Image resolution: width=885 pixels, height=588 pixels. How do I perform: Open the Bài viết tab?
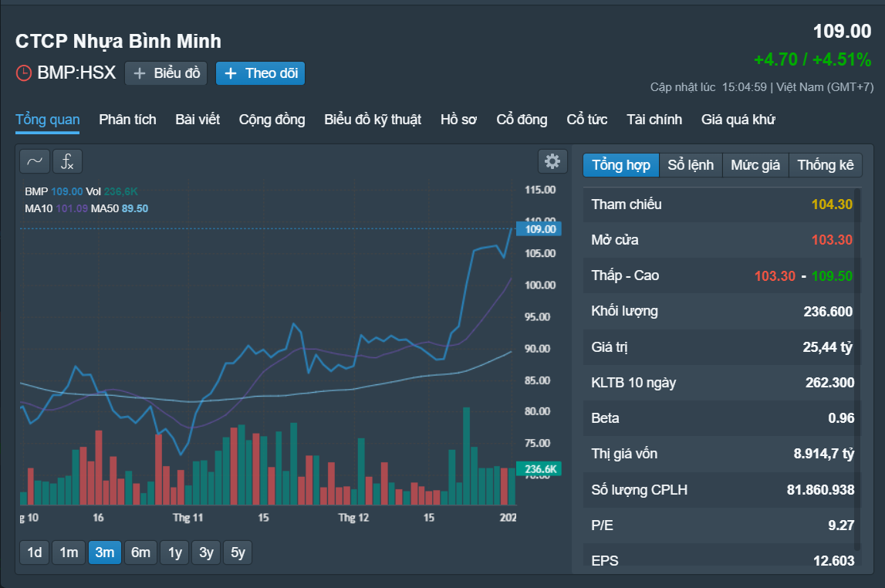(x=198, y=120)
